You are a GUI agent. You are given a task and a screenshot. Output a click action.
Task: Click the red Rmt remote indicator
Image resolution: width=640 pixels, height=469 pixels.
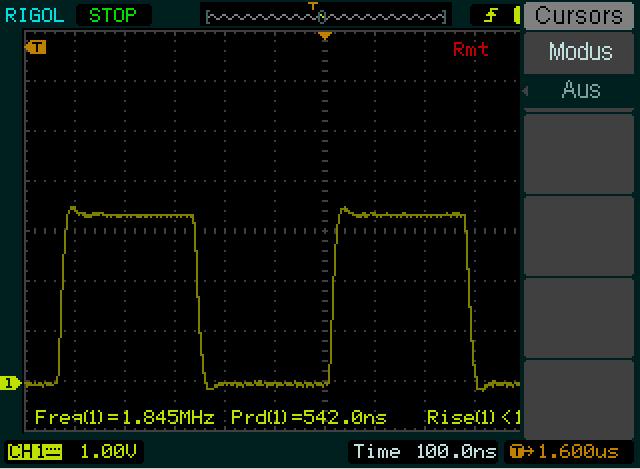470,50
